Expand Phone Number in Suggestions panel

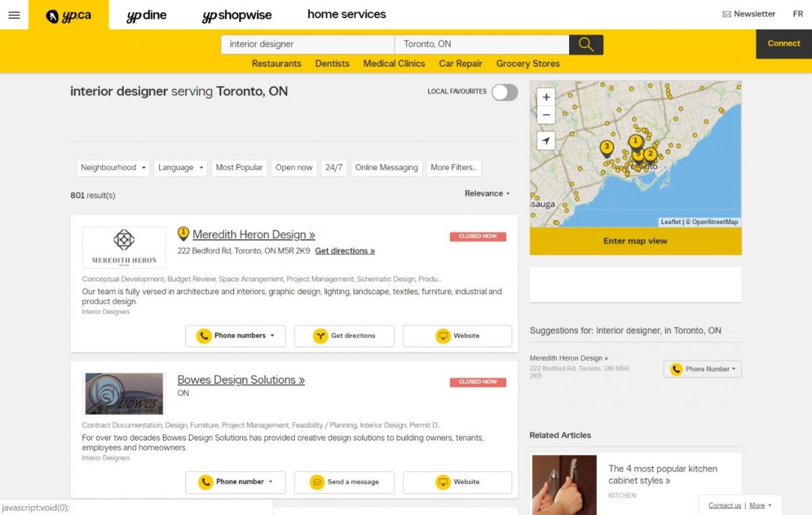(702, 369)
